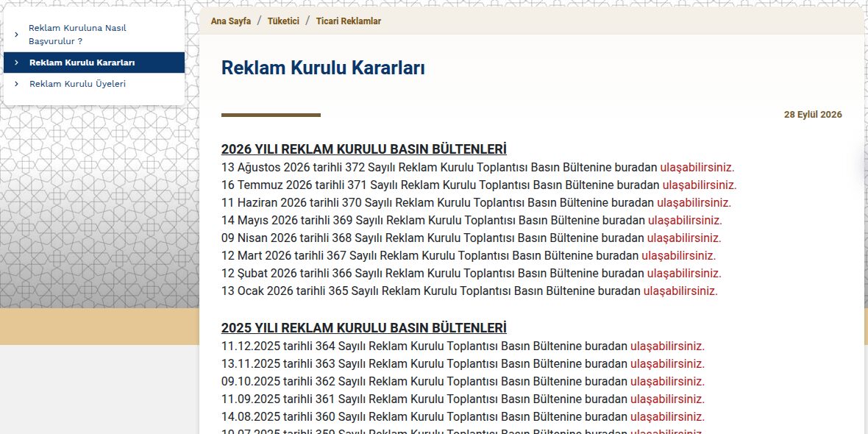868x434 pixels.
Task: Go to 'Ana Sayfa' breadcrumb
Action: tap(231, 21)
